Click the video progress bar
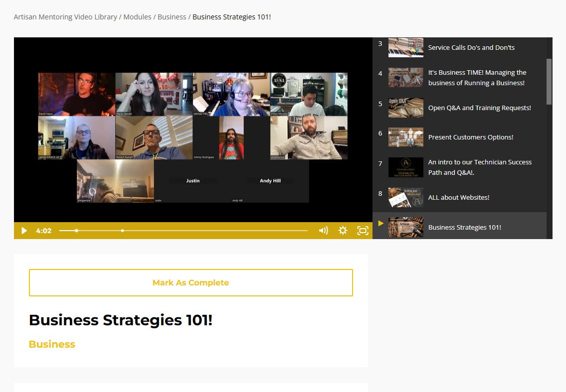This screenshot has width=566, height=392. [x=199, y=231]
